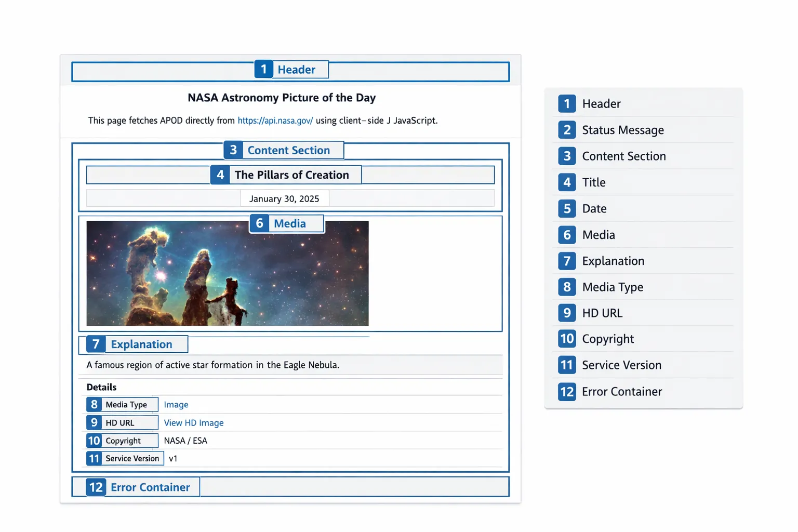Select Status Message in the legend panel
Screen dimensions: 798x532
click(622, 130)
